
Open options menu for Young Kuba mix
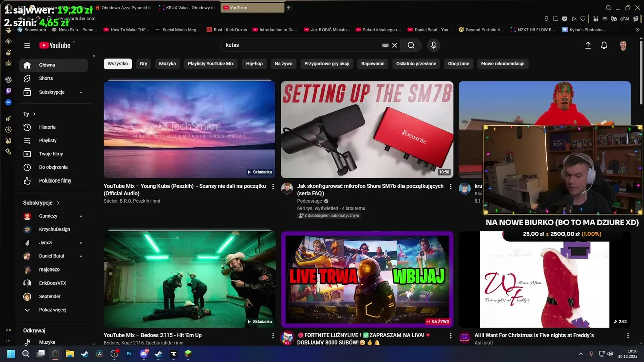point(273,187)
